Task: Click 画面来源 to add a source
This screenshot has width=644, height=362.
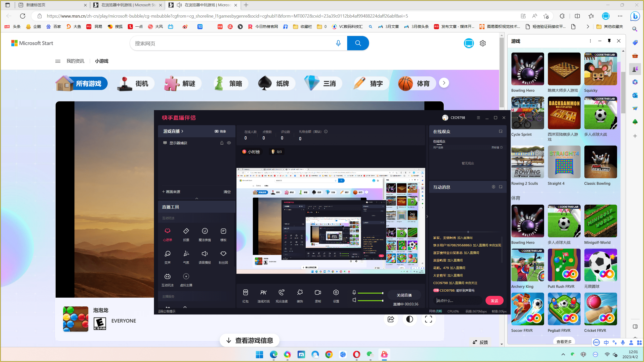Action: 171,192
